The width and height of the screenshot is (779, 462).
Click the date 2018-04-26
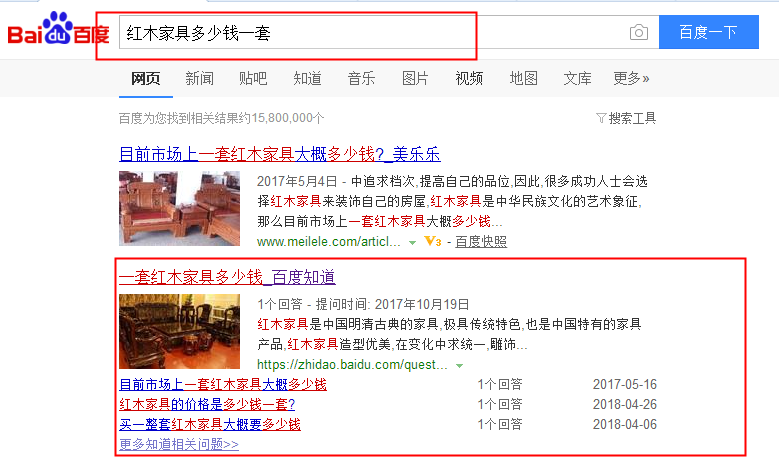(624, 404)
